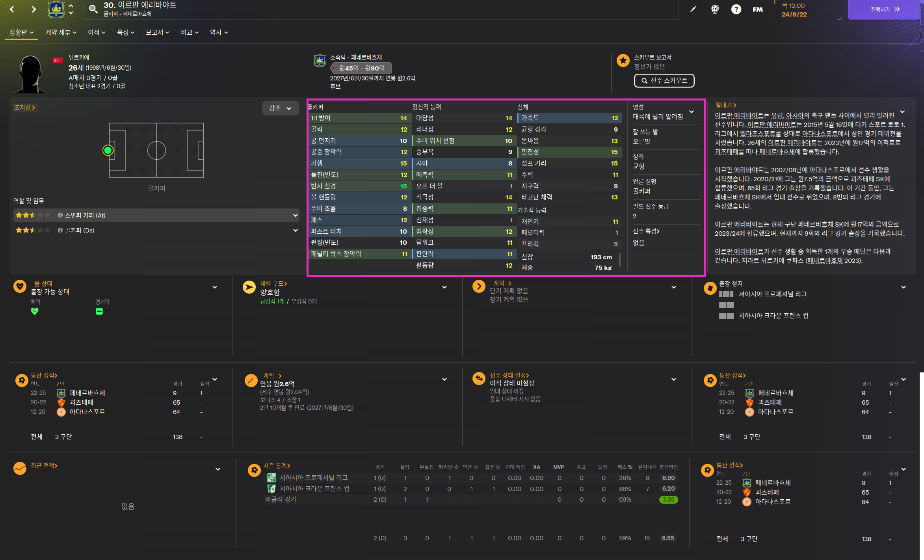Viewport: 924px width, 560px height.
Task: Click the FM logo icon
Action: pos(757,9)
